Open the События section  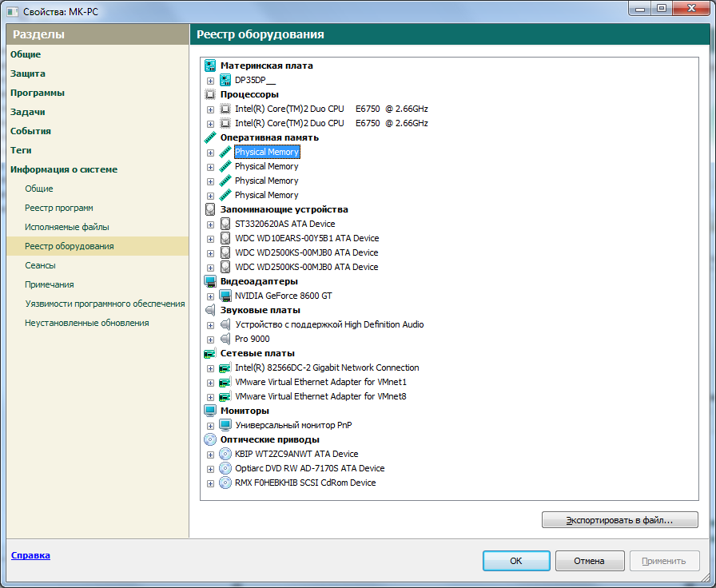30,131
